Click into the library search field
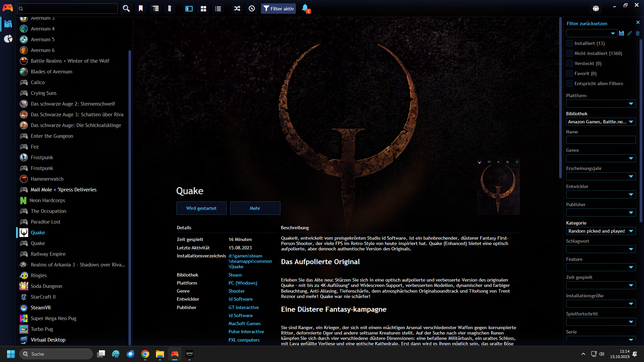 click(x=67, y=8)
